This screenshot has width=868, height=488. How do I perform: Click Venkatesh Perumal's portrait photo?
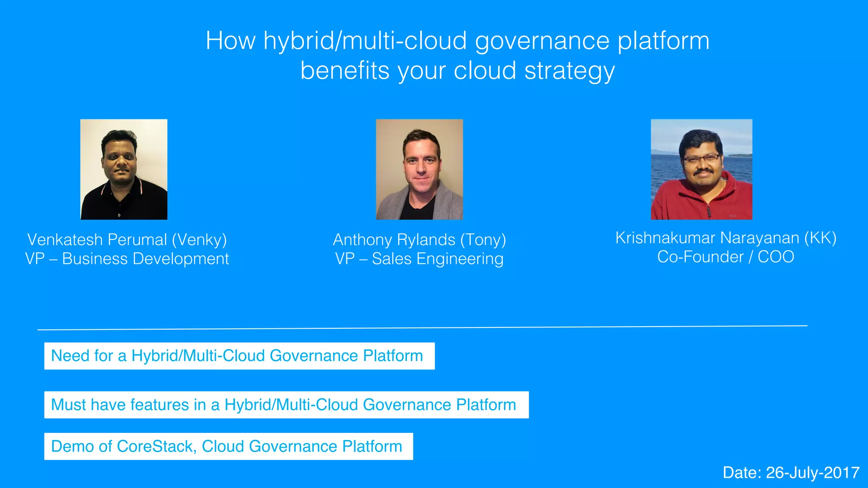click(124, 169)
